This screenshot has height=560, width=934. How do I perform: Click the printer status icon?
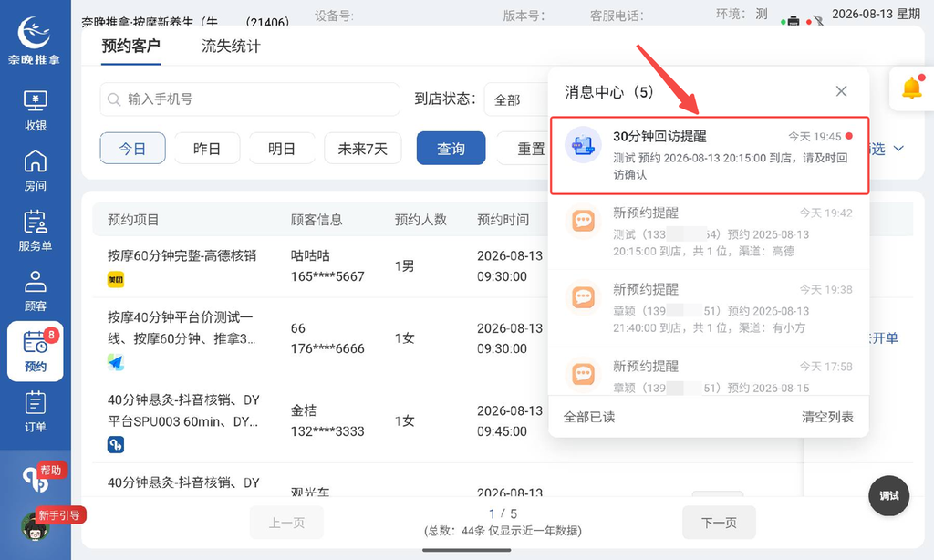coord(793,21)
